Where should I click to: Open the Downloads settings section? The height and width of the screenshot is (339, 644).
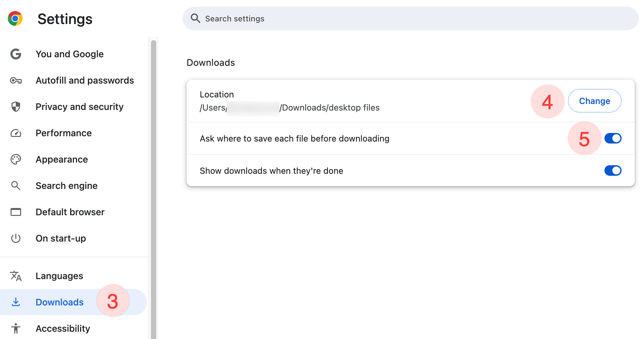click(x=60, y=302)
